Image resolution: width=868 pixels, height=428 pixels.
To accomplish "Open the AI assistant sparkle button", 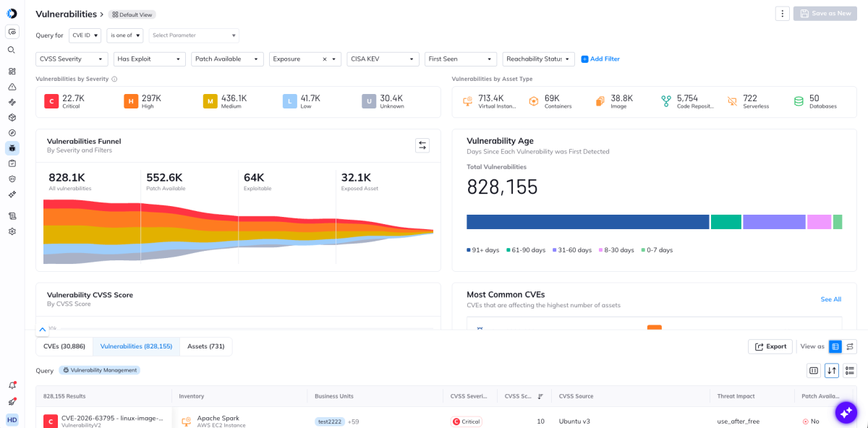I will click(846, 412).
